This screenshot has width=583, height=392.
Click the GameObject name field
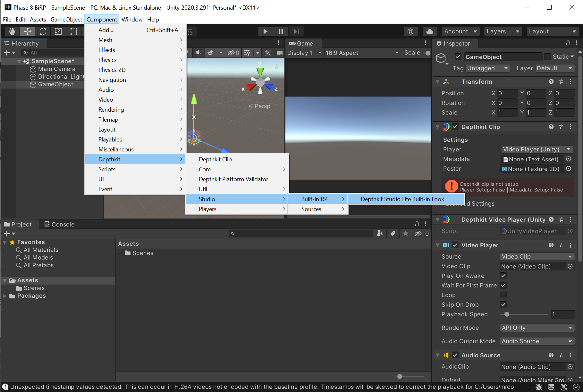point(503,57)
